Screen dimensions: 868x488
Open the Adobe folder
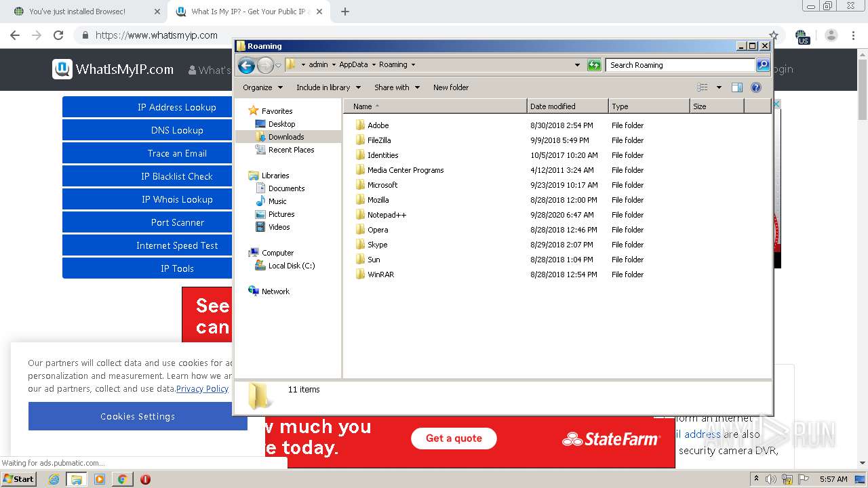(x=378, y=125)
